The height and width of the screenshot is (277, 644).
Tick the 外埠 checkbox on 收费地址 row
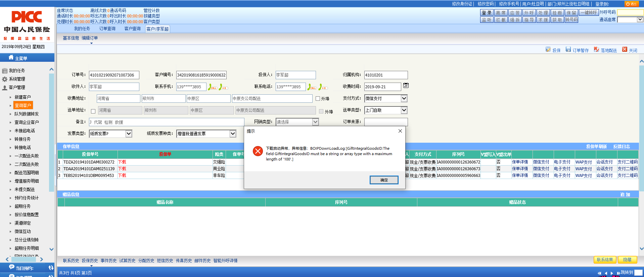(318, 99)
